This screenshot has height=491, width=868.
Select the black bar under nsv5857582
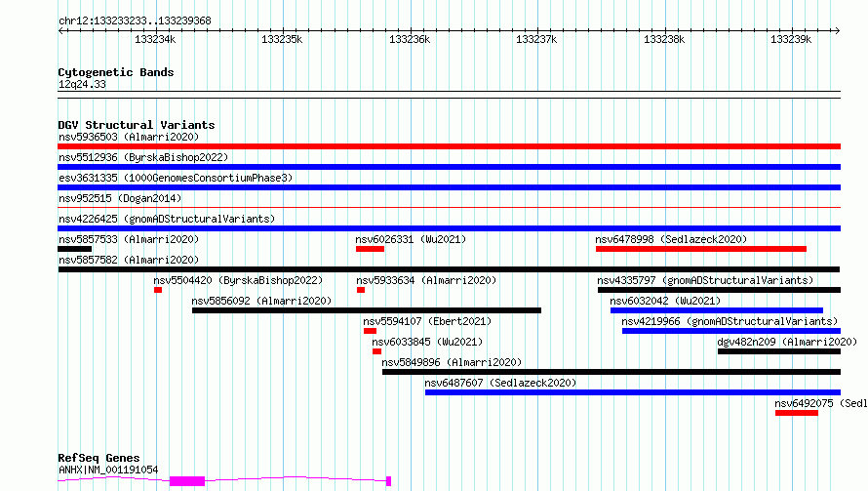click(x=449, y=269)
